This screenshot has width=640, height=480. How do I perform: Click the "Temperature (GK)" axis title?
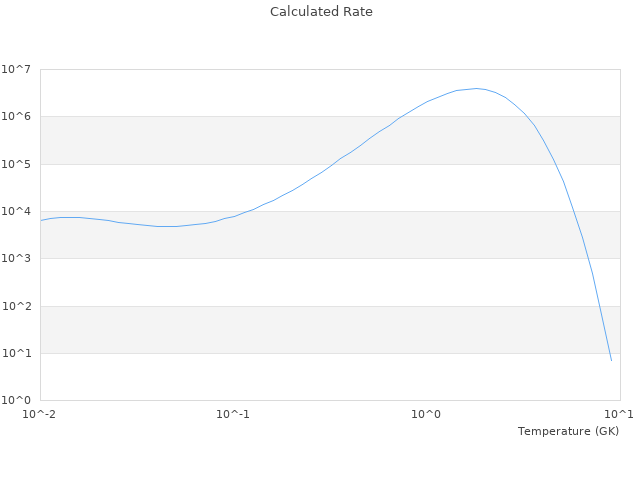pyautogui.click(x=568, y=431)
